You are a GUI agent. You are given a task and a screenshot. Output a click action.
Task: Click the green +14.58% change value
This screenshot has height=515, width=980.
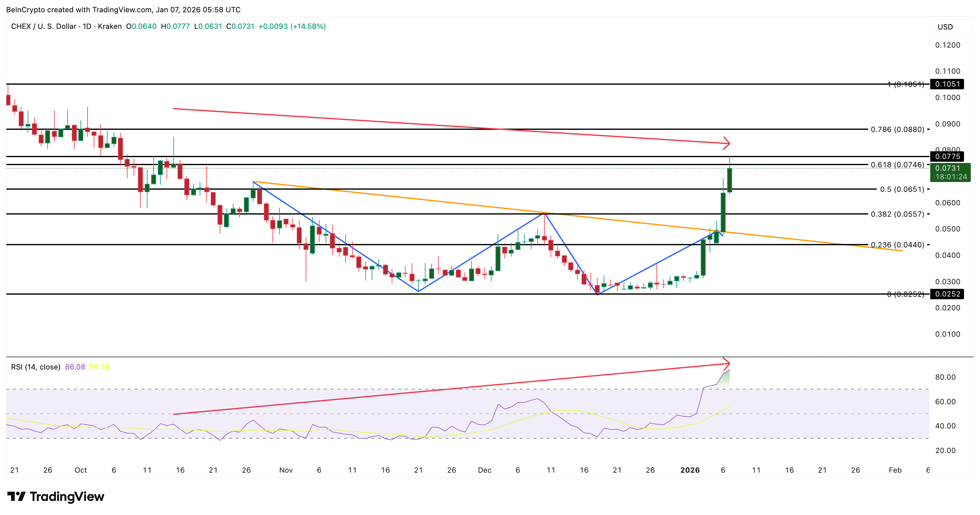[x=309, y=27]
